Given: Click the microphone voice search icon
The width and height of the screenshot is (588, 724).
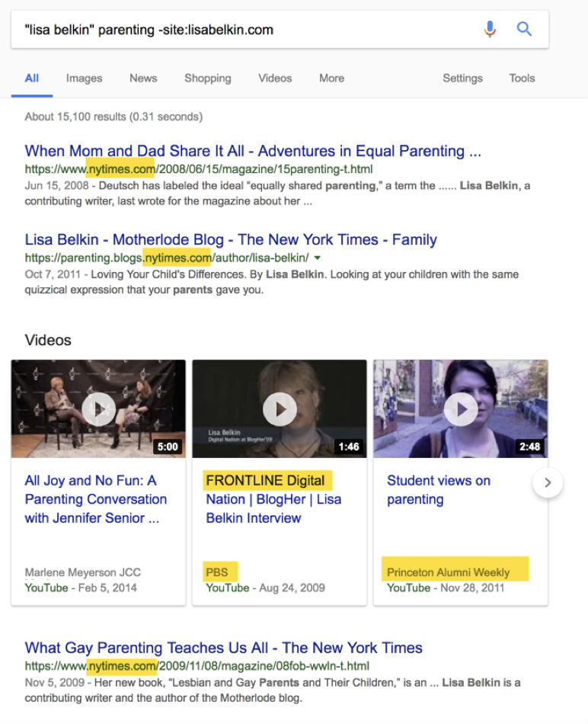Looking at the screenshot, I should click(x=490, y=30).
